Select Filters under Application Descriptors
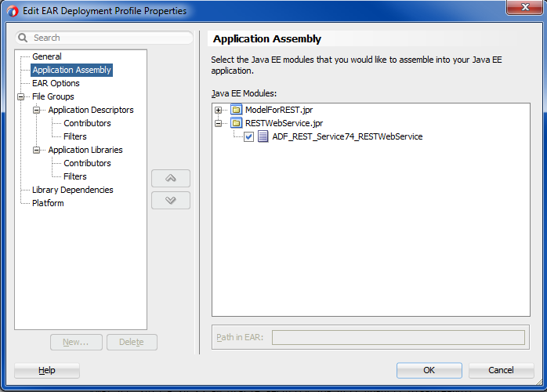Viewport: 547px width, 392px height. click(75, 136)
